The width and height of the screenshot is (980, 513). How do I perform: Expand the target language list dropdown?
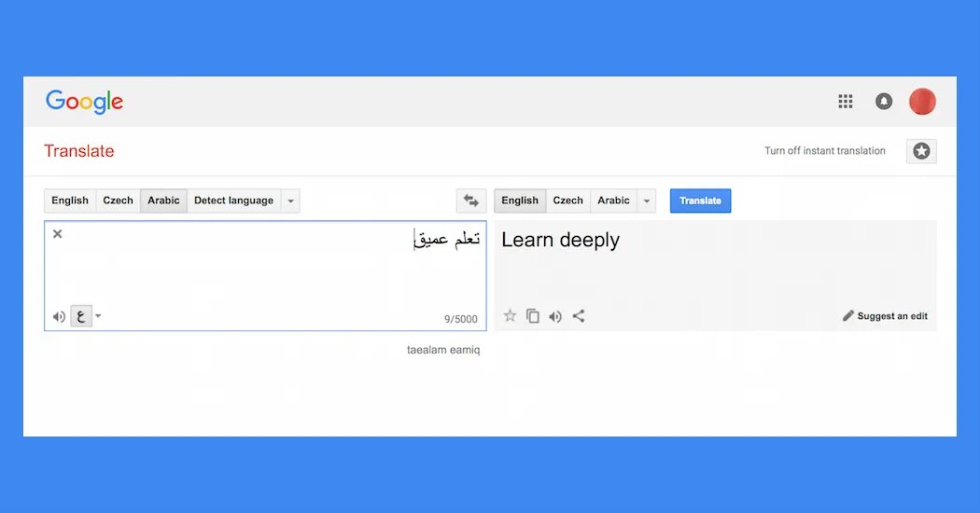[647, 201]
